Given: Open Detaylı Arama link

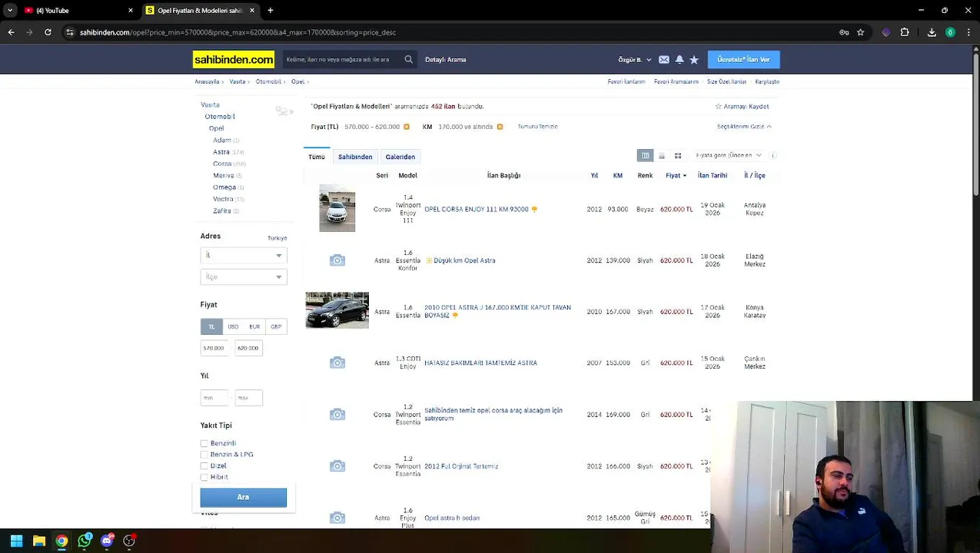Looking at the screenshot, I should pos(446,59).
